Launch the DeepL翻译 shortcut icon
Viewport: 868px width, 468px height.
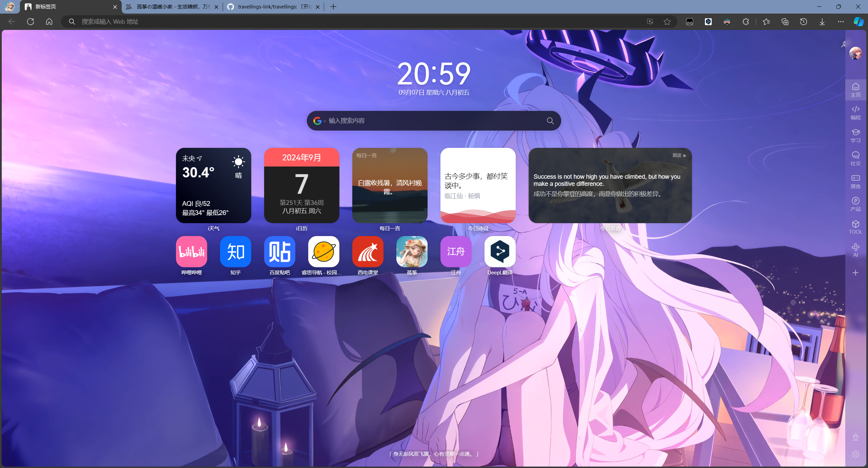point(500,252)
